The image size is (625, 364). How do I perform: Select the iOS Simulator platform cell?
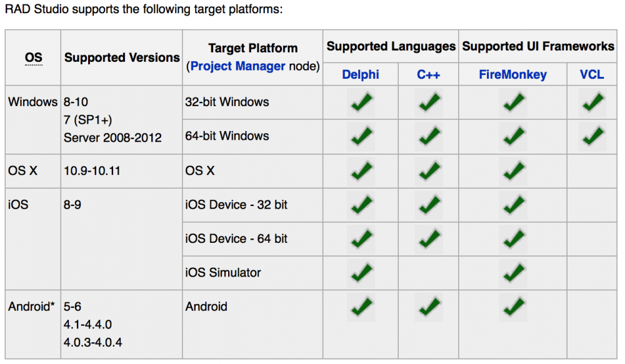[252, 273]
